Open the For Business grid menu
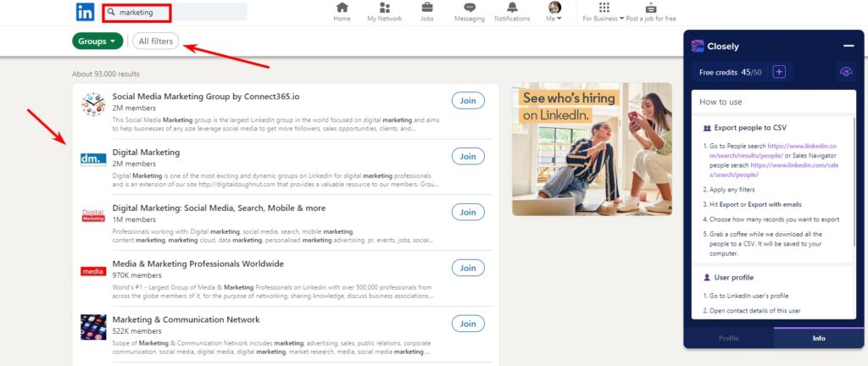The image size is (868, 366). click(x=604, y=12)
